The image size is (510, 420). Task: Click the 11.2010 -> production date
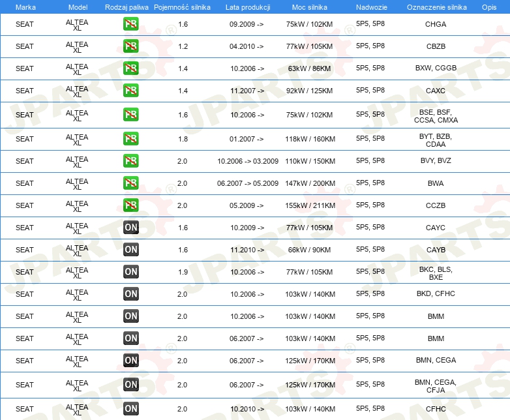(x=247, y=250)
